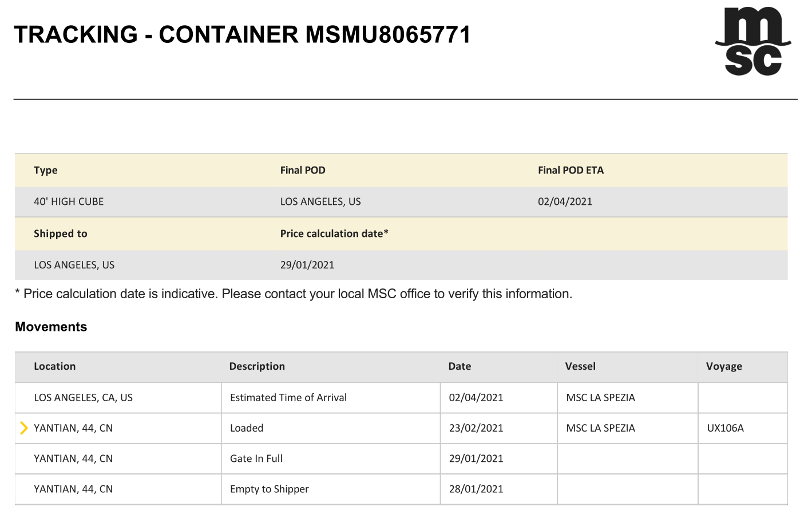Image resolution: width=812 pixels, height=518 pixels.
Task: Click the date 28/01/2021 in movements
Action: (476, 489)
